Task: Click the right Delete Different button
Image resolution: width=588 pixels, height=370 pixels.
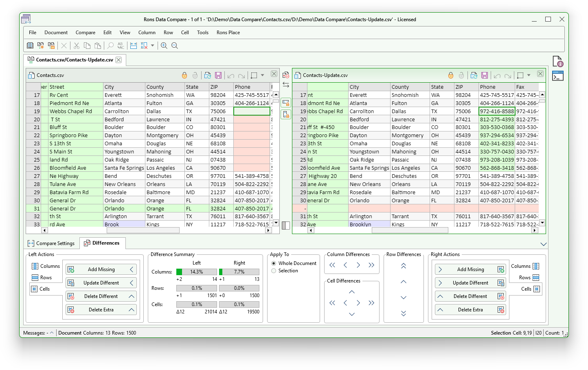Action: [470, 296]
